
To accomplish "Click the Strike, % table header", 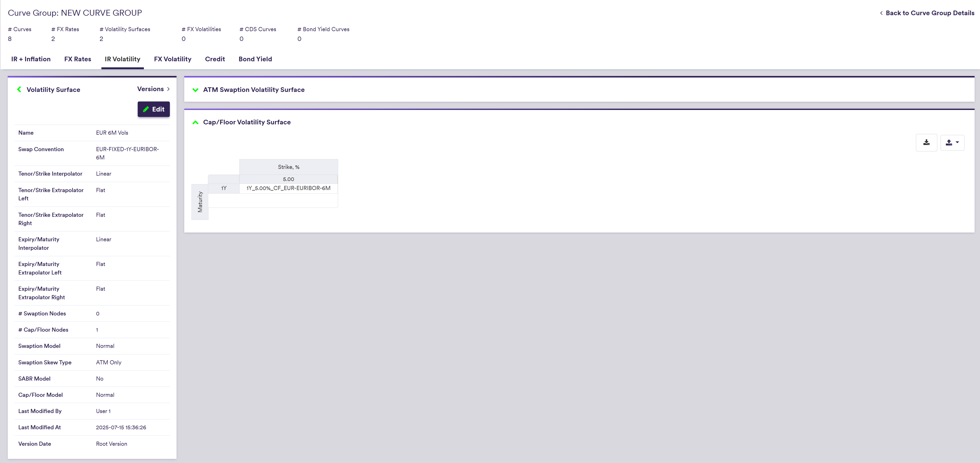I will [x=288, y=167].
